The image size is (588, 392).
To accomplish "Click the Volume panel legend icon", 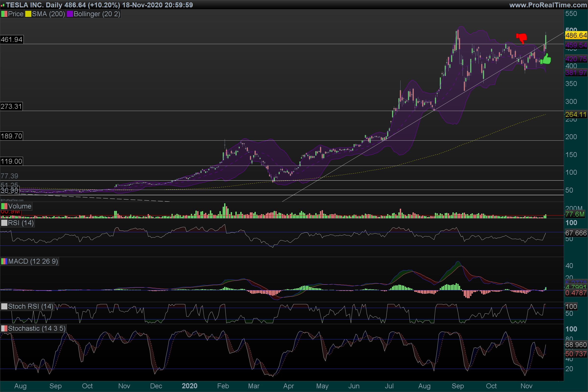I will [x=4, y=206].
